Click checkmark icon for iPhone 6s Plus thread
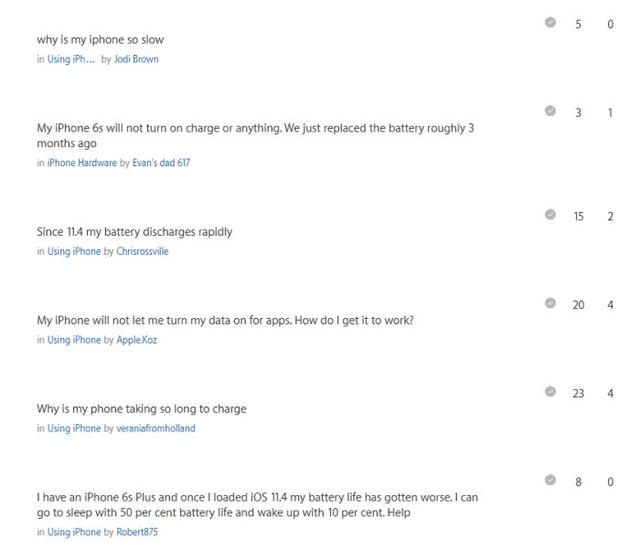 point(550,481)
